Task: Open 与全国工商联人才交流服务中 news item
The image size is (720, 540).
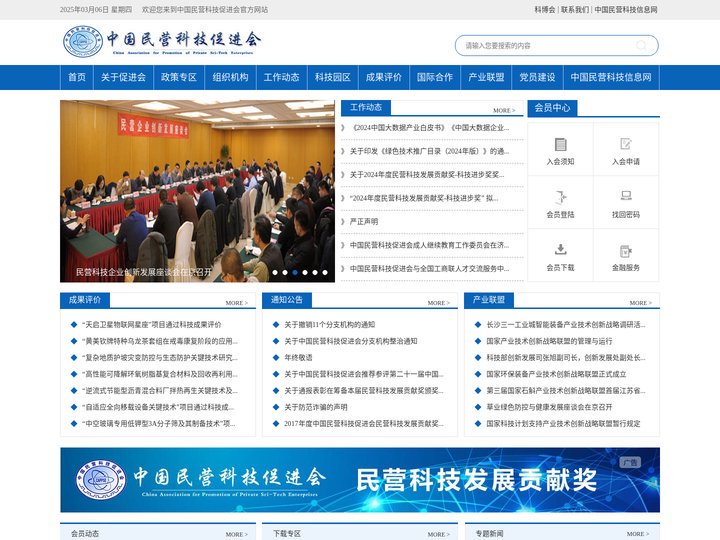Action: (429, 268)
